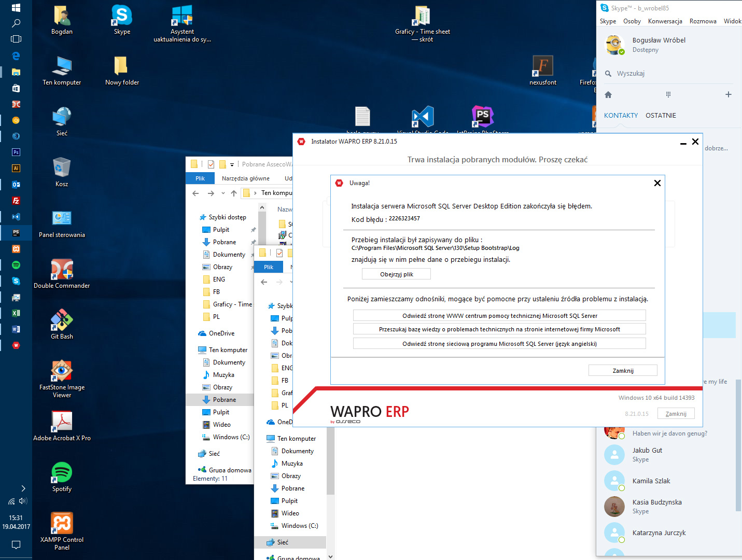Viewport: 742px width, 560px height.
Task: Click the Skype home icon
Action: 608,94
